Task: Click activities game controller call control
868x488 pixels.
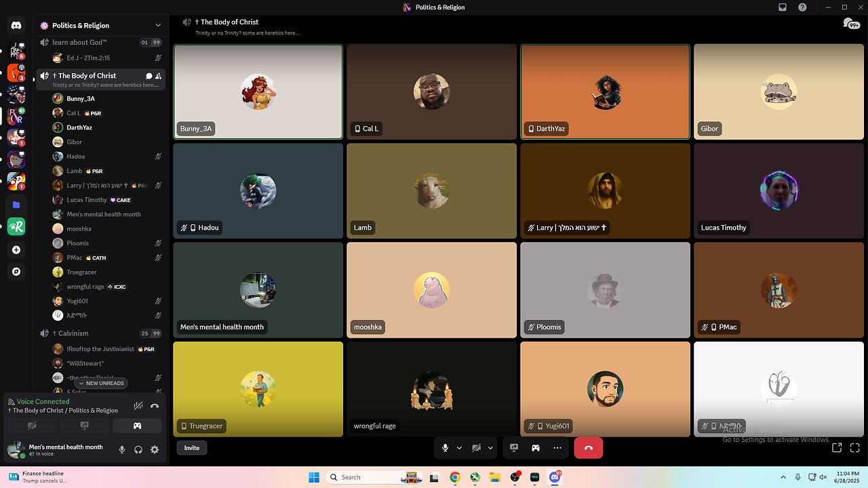Action: (536, 447)
